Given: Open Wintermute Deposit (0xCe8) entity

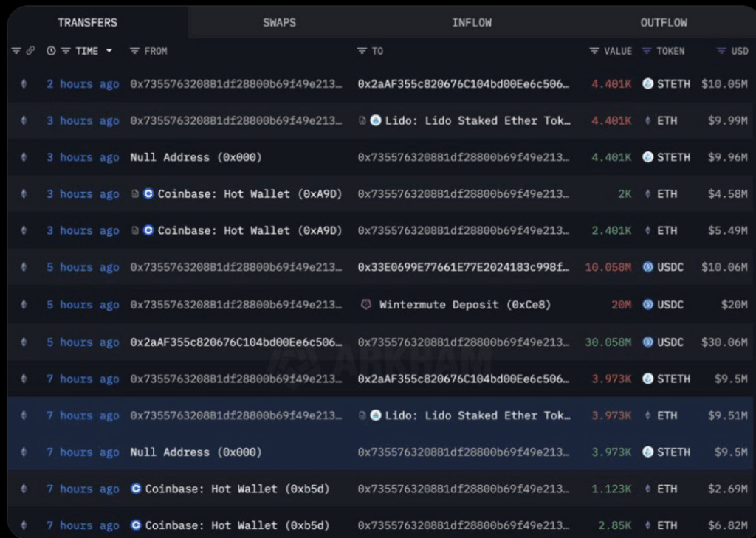Looking at the screenshot, I should coord(465,305).
